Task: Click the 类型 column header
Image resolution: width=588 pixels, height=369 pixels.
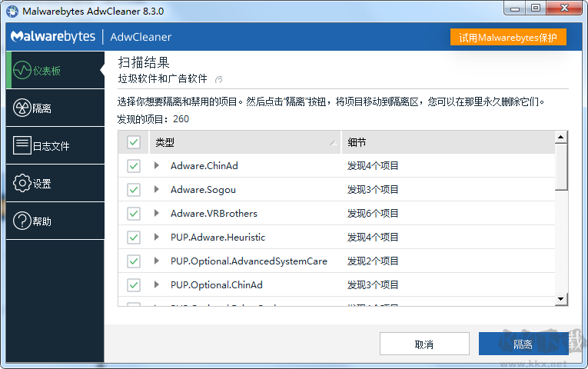Action: click(x=245, y=142)
